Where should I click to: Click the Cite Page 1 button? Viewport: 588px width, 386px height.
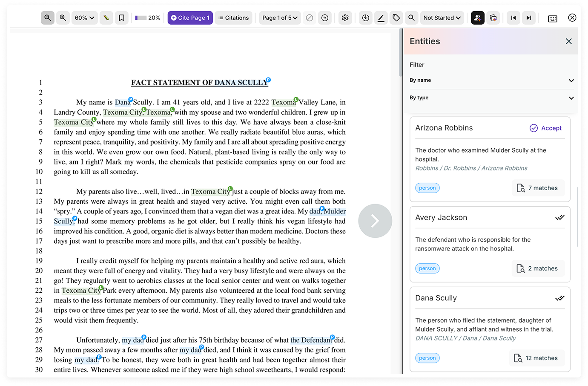190,18
